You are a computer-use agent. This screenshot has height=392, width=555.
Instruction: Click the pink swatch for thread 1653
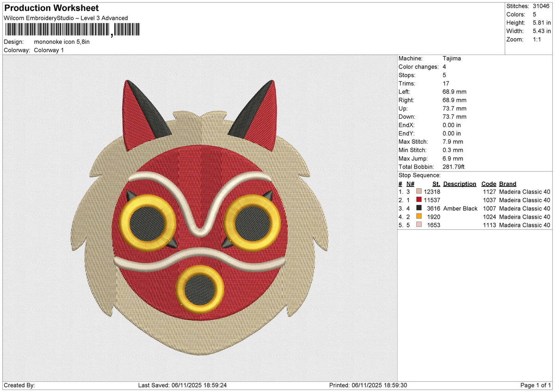tap(419, 225)
